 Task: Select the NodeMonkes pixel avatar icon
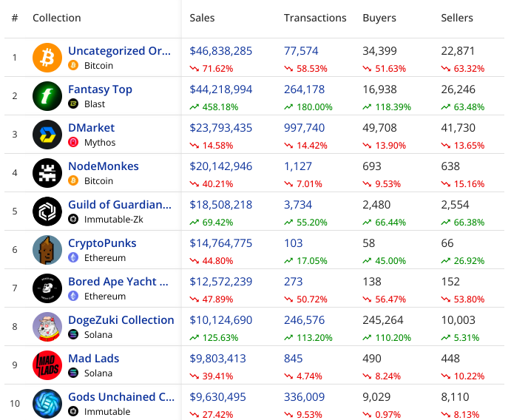click(47, 173)
